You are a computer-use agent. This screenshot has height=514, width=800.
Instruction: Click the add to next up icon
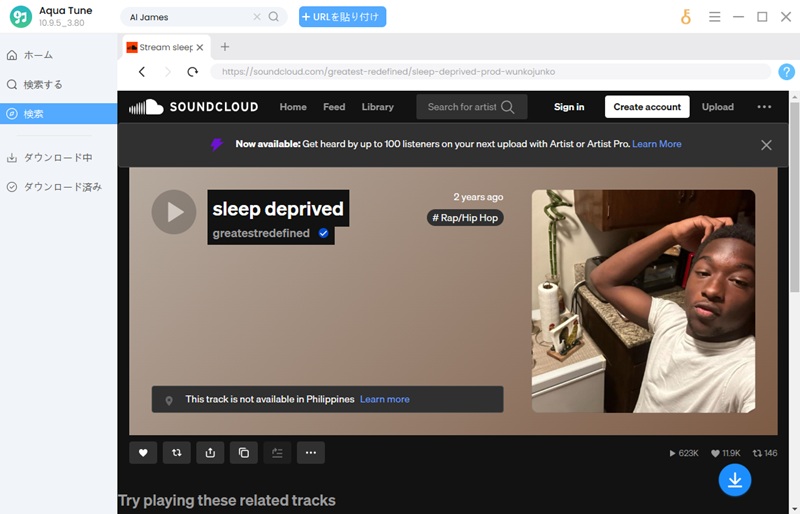pos(277,453)
